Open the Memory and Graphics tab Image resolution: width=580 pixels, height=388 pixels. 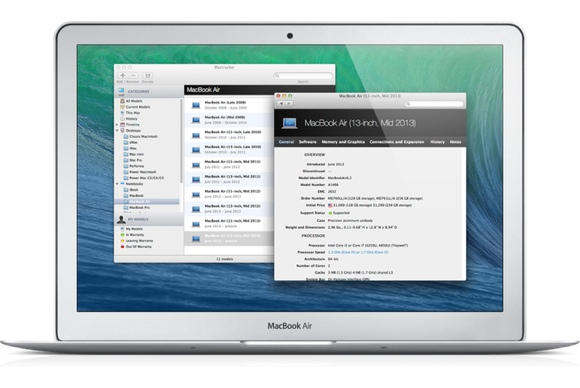(343, 142)
